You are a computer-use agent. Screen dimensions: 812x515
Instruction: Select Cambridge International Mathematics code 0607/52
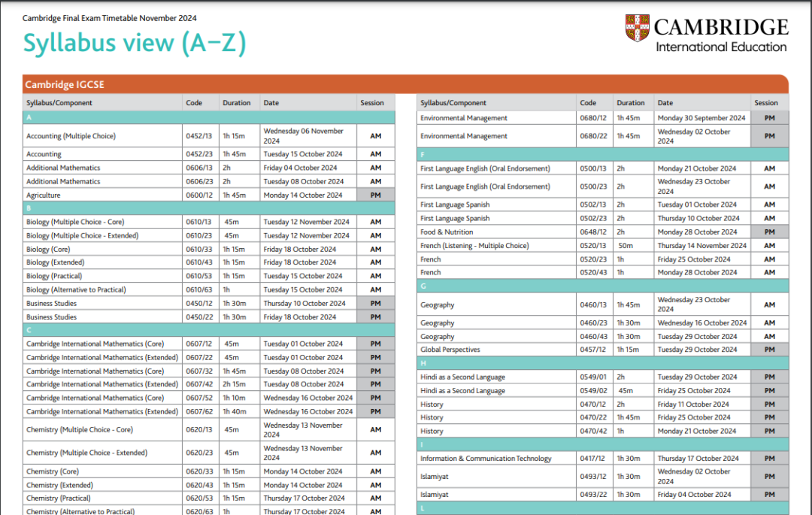[x=198, y=398]
